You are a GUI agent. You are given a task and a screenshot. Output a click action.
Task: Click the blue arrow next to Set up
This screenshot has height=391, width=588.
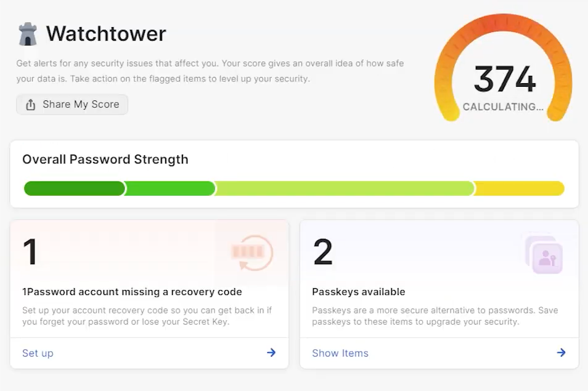(x=271, y=352)
